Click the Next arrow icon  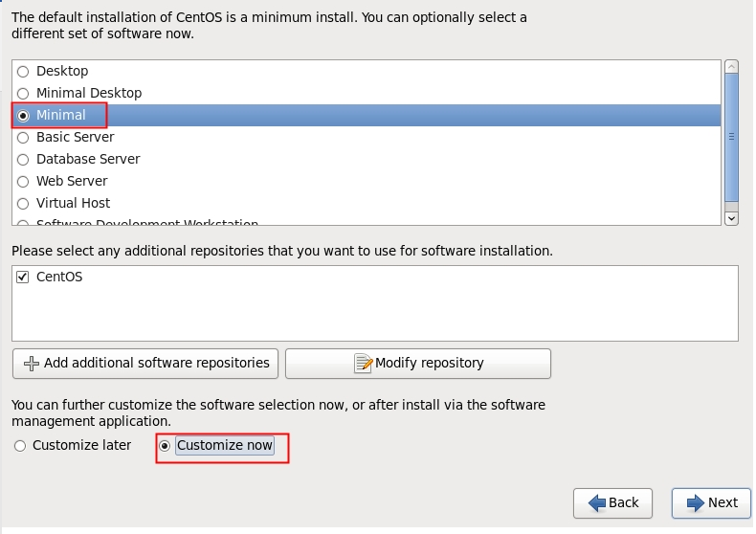(694, 503)
